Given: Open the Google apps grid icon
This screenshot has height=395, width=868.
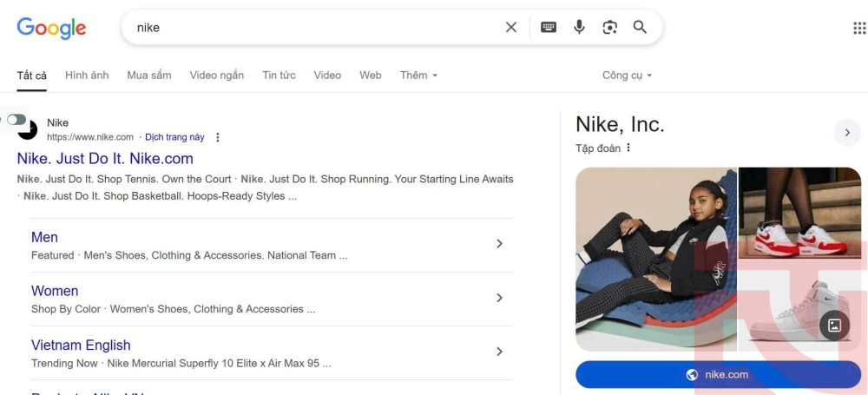Looking at the screenshot, I should [859, 28].
